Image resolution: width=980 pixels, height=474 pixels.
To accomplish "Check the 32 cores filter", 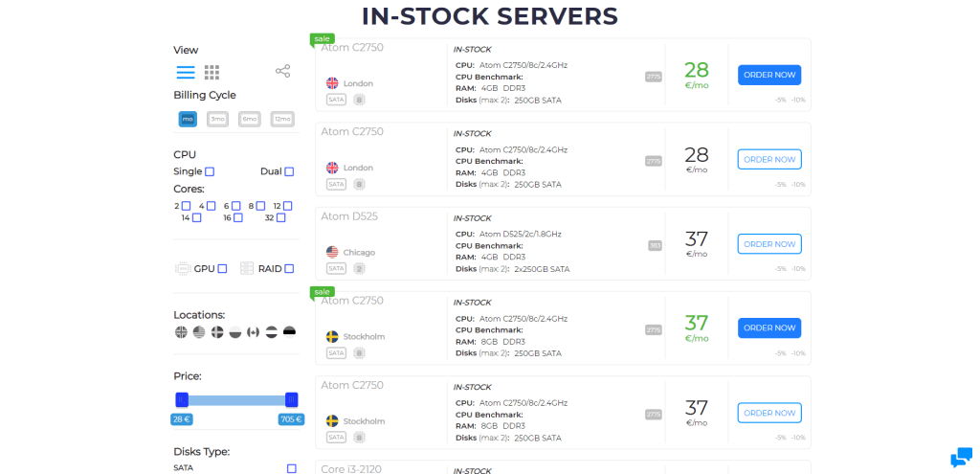I will click(280, 217).
